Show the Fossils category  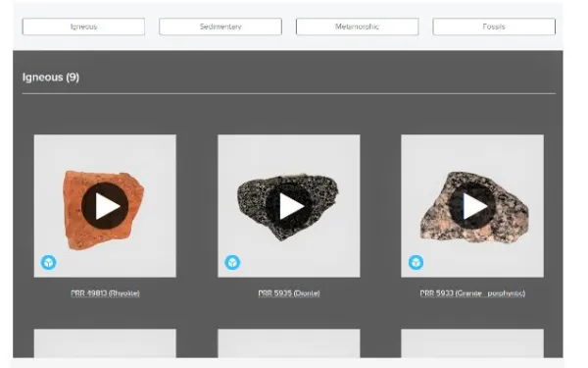pyautogui.click(x=494, y=26)
